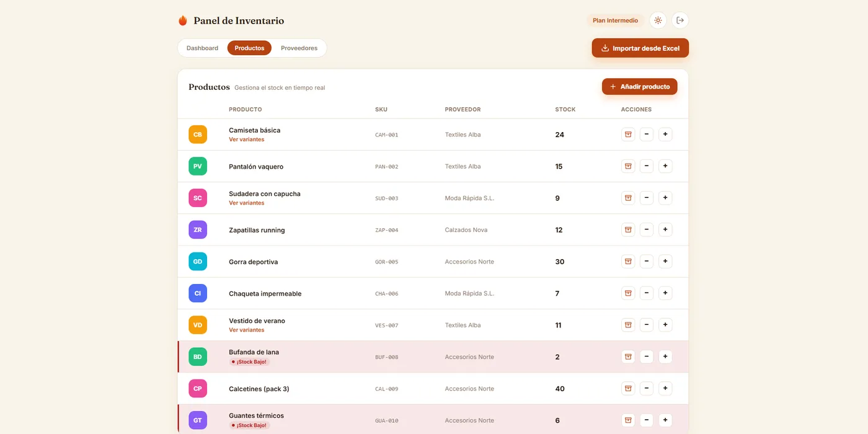Increase stock for Calcetines (pack 3)
The image size is (868, 434).
tap(665, 388)
